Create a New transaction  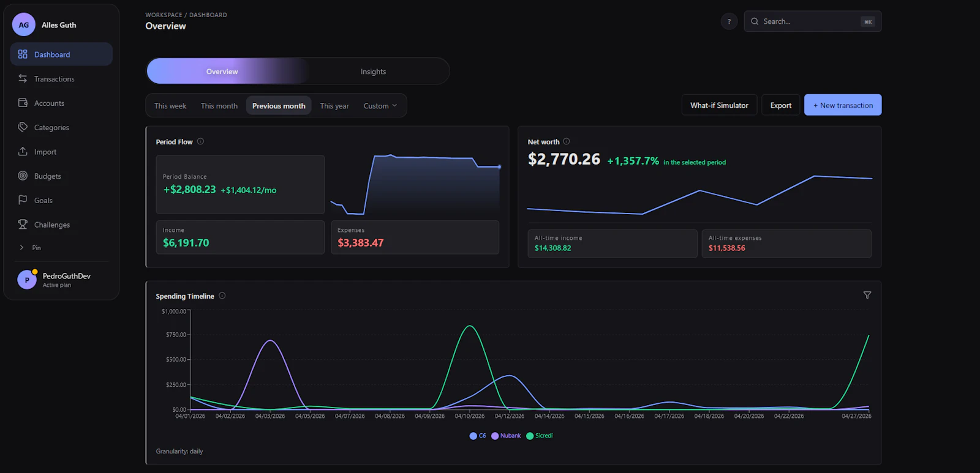843,105
